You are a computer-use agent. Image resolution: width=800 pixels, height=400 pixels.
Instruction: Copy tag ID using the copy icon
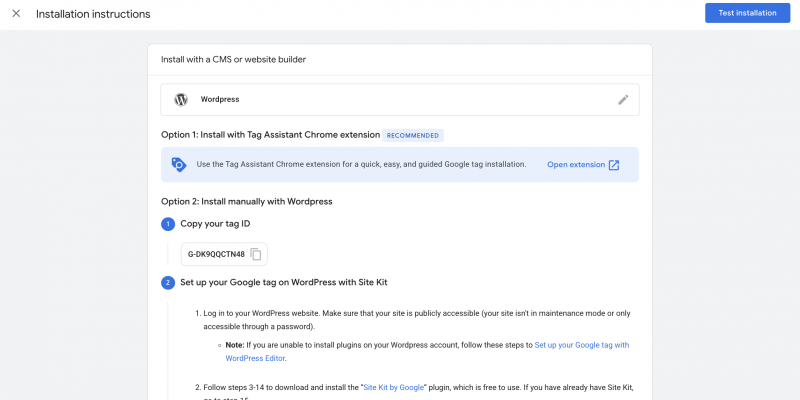pyautogui.click(x=256, y=254)
